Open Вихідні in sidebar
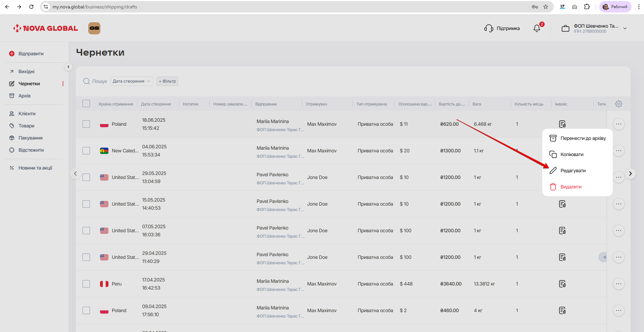Viewport: 644px width, 332px height. click(27, 71)
